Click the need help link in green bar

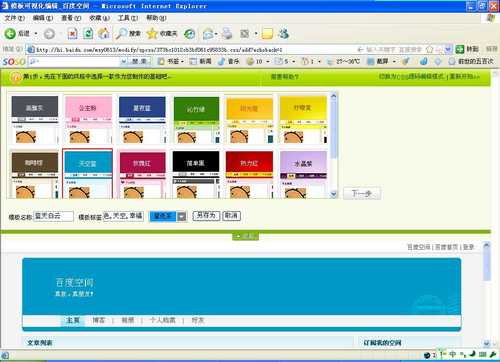click(285, 77)
